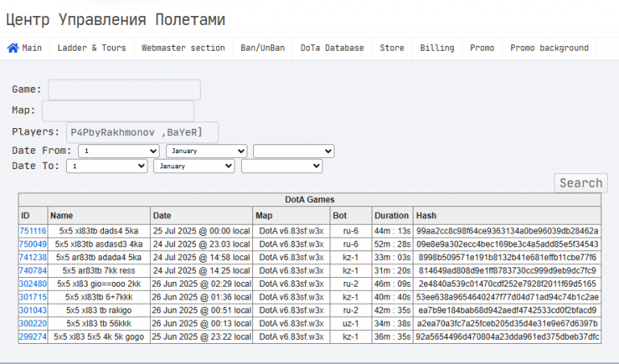This screenshot has height=364, width=619.
Task: Select game name "5x5 xl83 5x5 4k 5k gogo"
Action: [98, 337]
